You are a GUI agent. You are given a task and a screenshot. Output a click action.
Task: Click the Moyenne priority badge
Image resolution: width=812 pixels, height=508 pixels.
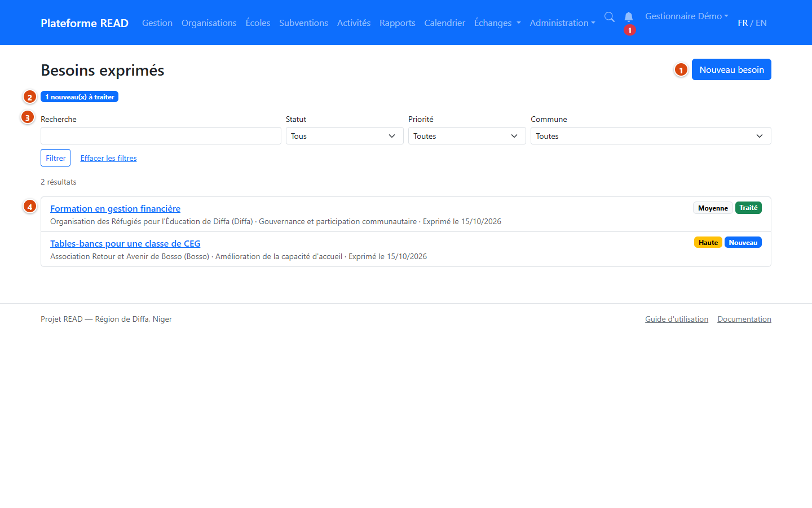(713, 208)
